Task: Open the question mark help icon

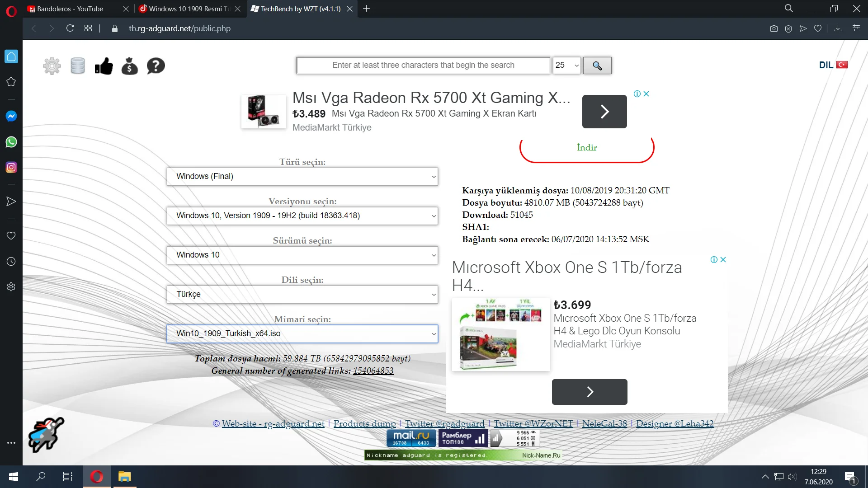Action: click(156, 66)
